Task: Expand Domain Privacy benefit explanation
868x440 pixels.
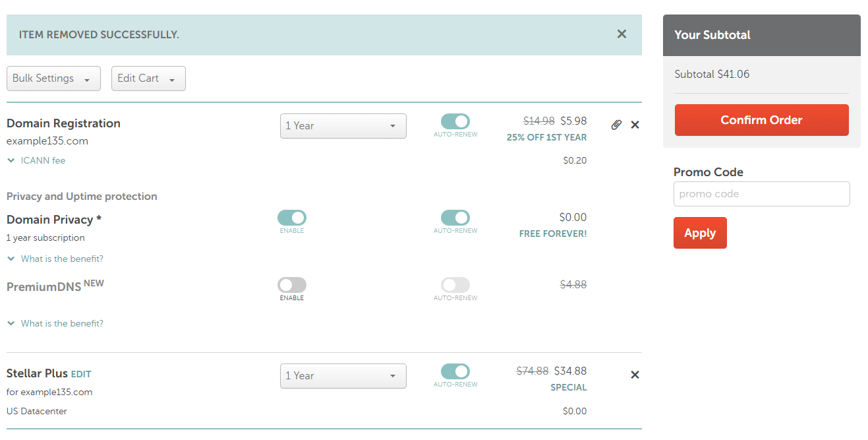Action: pos(55,259)
